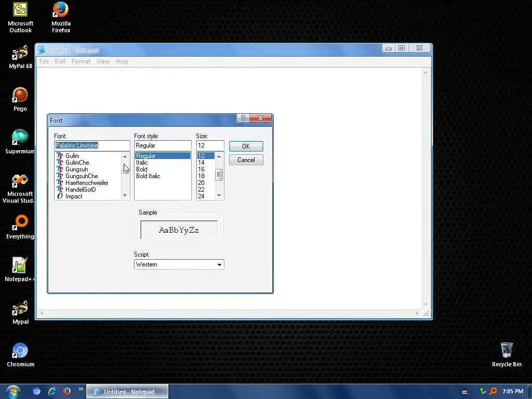Open Everything search desktop shortcut

20,227
